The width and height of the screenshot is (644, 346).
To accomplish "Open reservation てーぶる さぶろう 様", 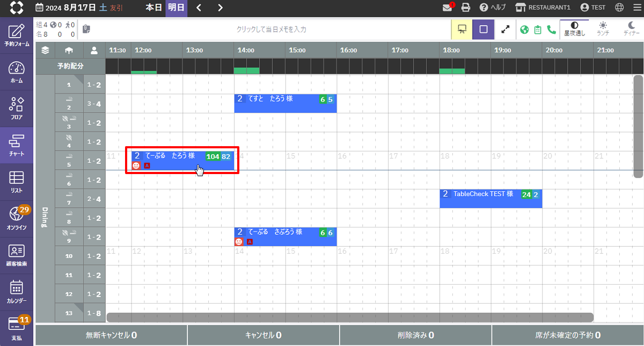I will click(x=286, y=237).
